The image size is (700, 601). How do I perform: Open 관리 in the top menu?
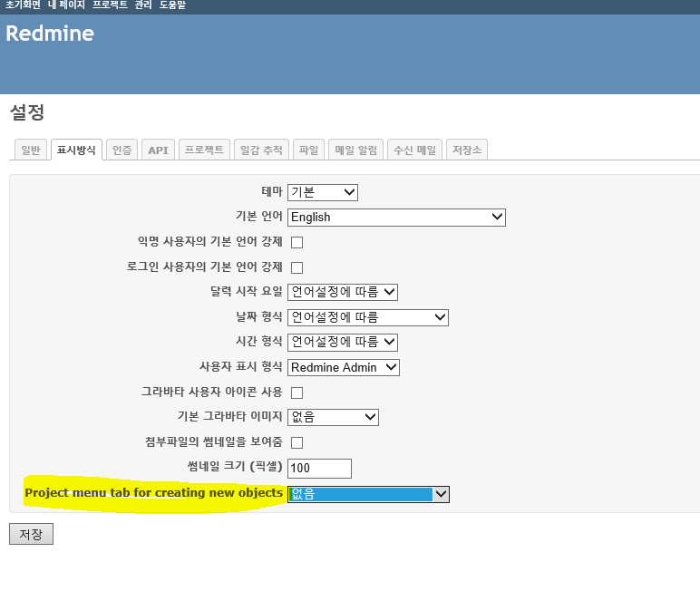[x=143, y=5]
